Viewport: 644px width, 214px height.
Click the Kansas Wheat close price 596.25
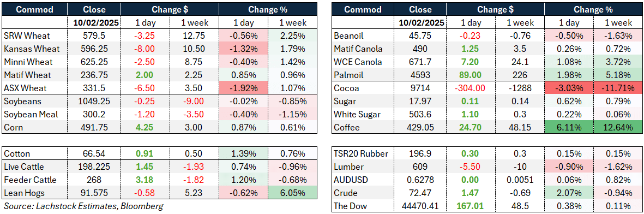tap(94, 49)
